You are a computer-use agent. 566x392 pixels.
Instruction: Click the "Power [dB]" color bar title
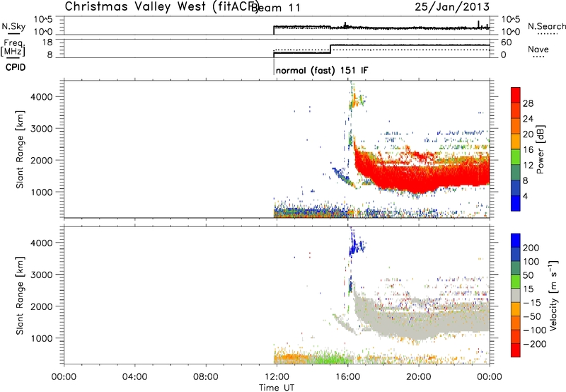(x=540, y=149)
